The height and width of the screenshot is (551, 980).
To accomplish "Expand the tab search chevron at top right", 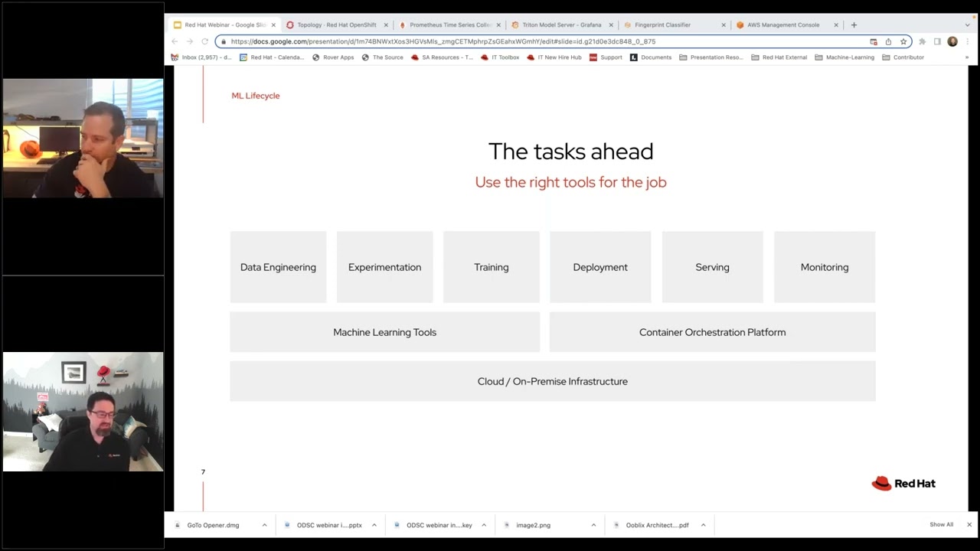I will click(967, 24).
